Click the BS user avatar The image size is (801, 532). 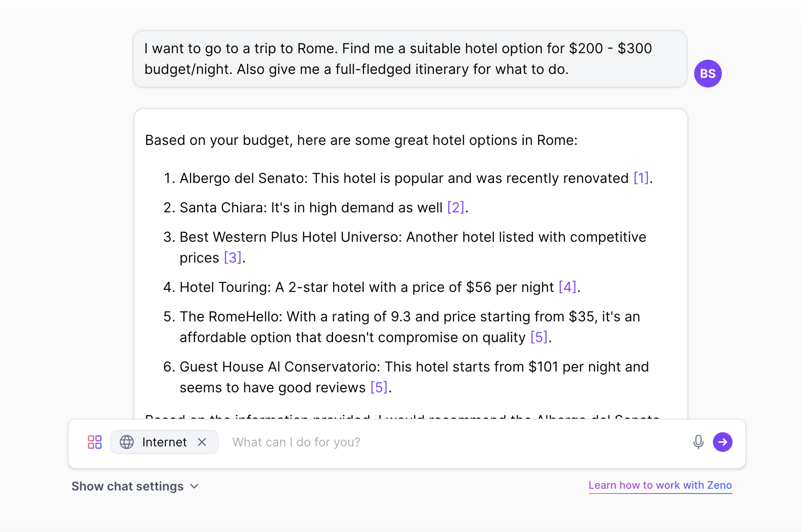click(708, 74)
